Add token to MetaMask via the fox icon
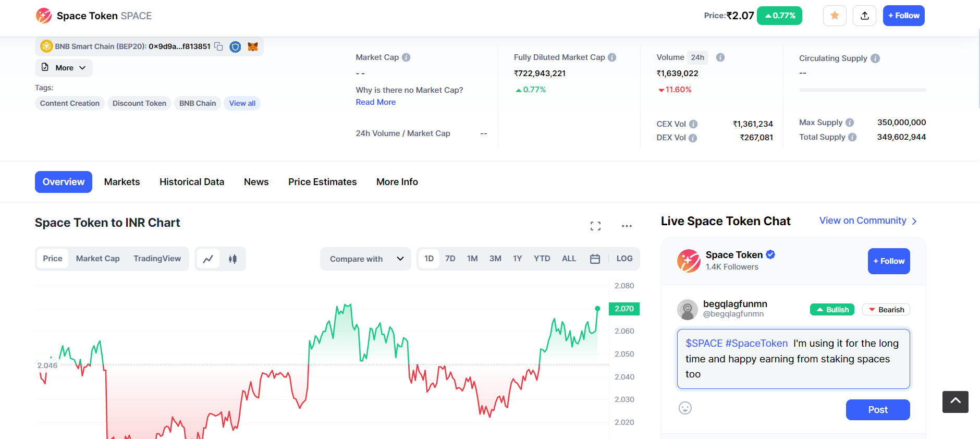Viewport: 980px width, 439px height. coord(253,47)
